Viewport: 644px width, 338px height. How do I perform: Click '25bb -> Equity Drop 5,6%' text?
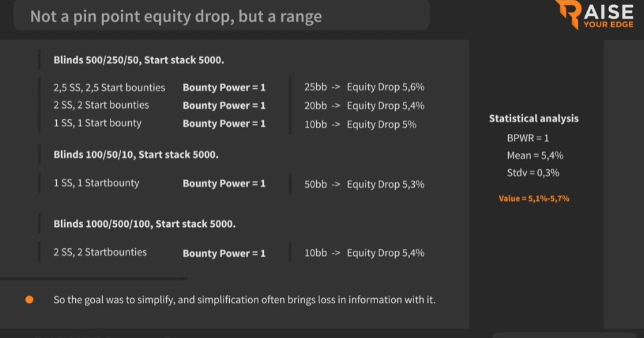pos(364,87)
